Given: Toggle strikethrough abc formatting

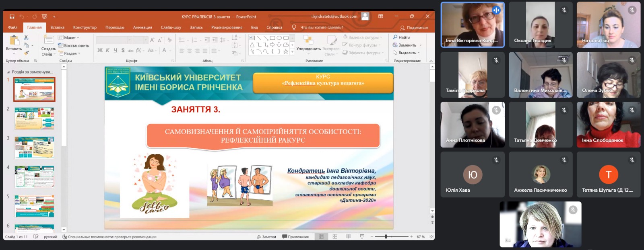Looking at the screenshot, I should pyautogui.click(x=130, y=50).
